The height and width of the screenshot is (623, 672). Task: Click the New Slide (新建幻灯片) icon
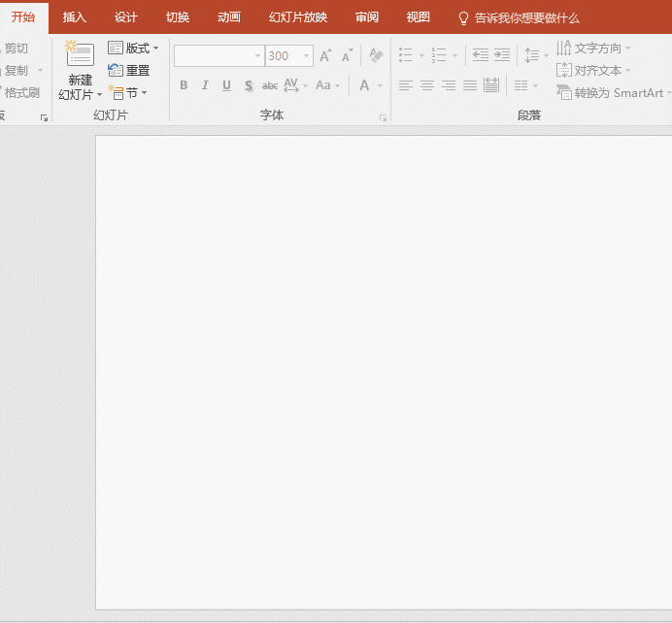click(x=80, y=55)
